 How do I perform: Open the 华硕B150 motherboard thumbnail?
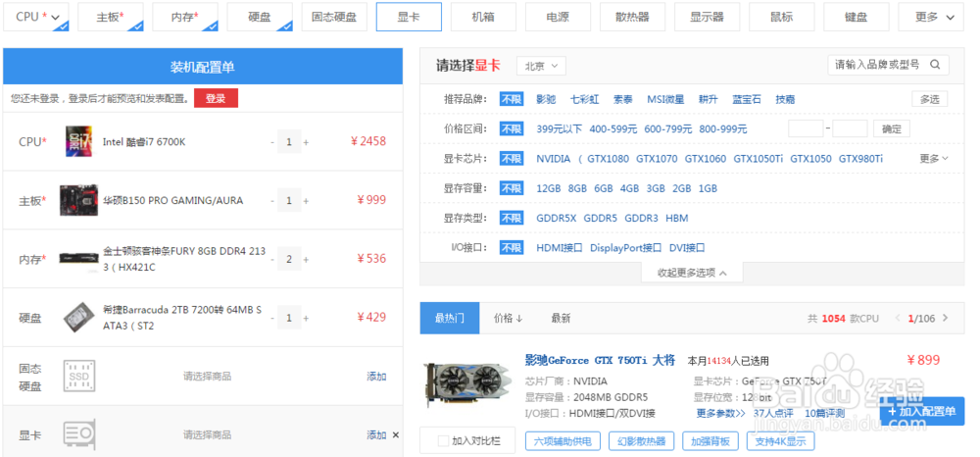click(x=78, y=200)
